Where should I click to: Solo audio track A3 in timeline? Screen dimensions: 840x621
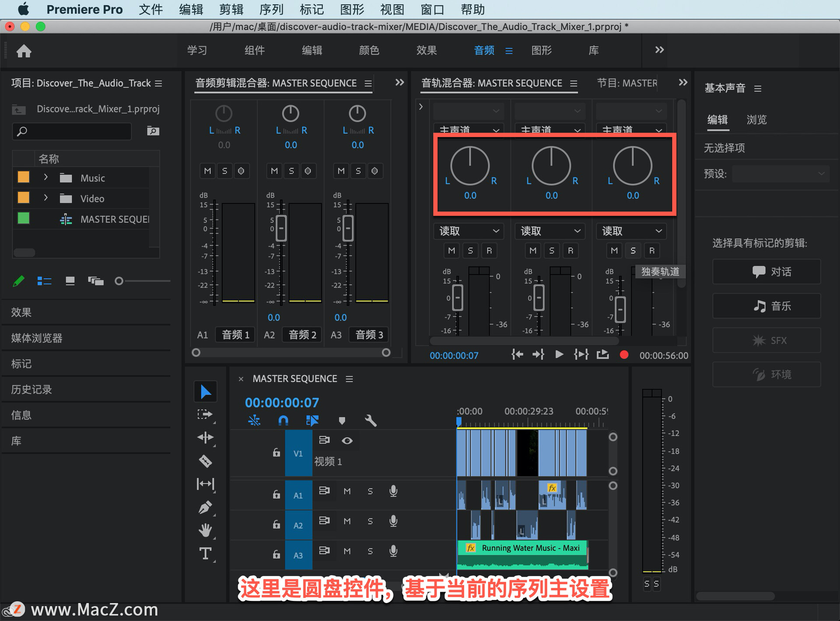tap(370, 551)
